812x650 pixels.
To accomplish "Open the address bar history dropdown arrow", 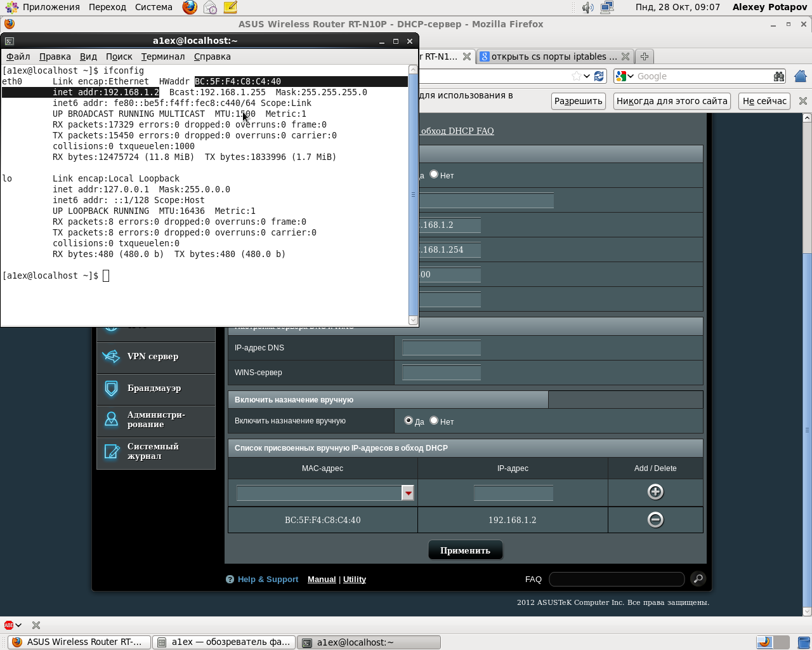I will (587, 76).
